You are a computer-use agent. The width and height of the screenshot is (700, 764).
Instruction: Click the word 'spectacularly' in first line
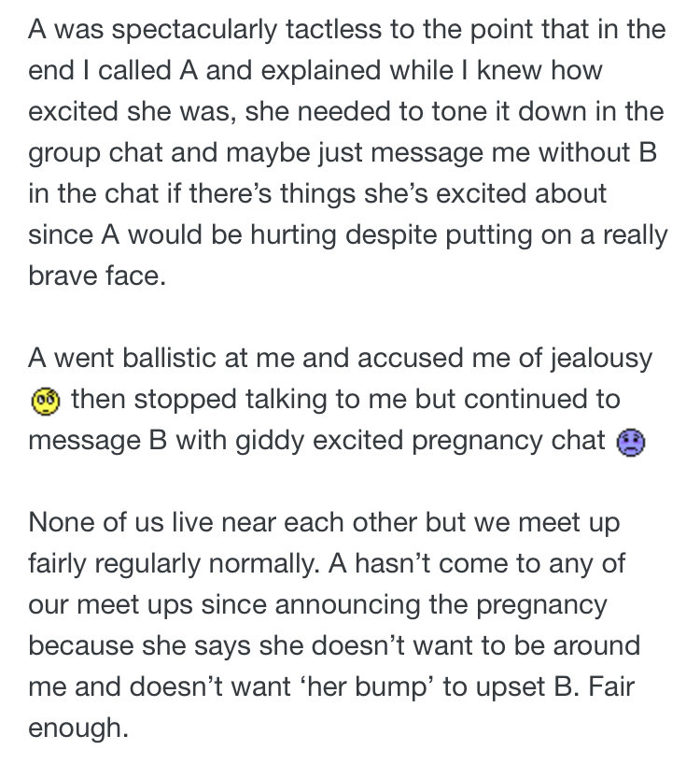195,30
